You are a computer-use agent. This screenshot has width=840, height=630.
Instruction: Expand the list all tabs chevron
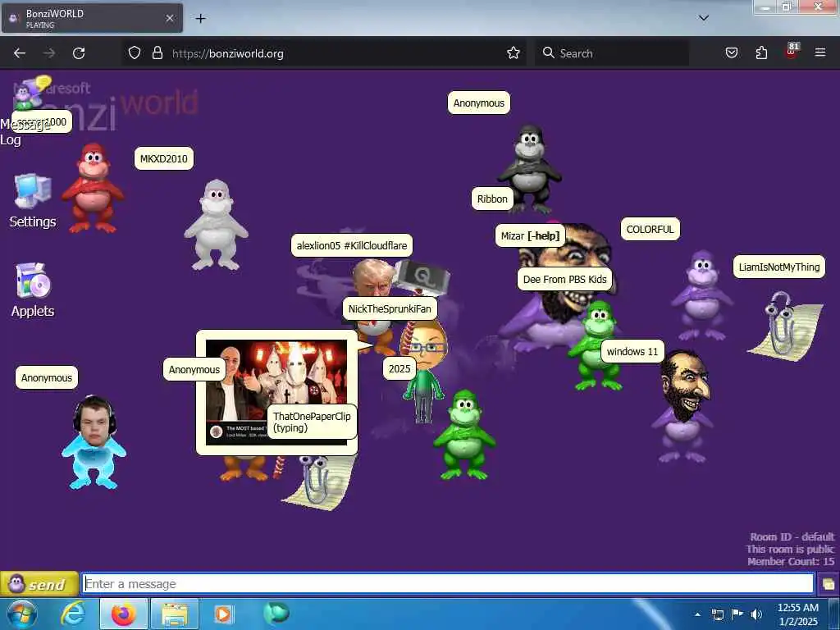coord(704,18)
